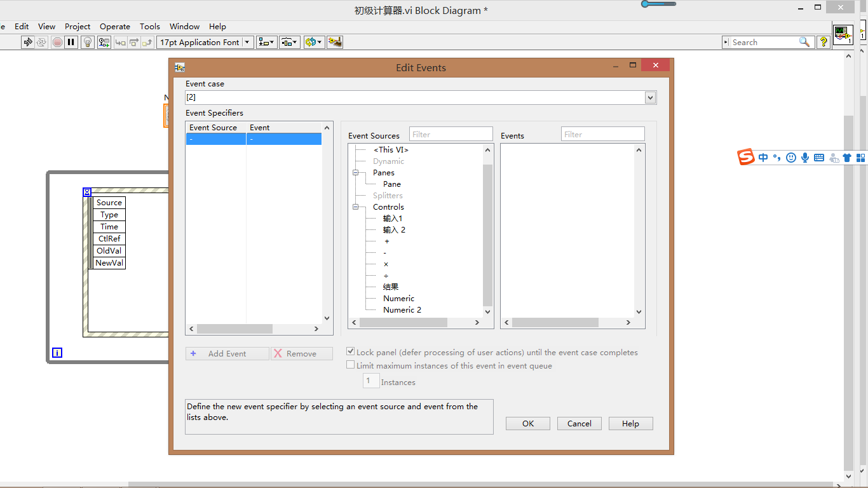868x488 pixels.
Task: Click the Step Into debugging icon
Action: (119, 42)
